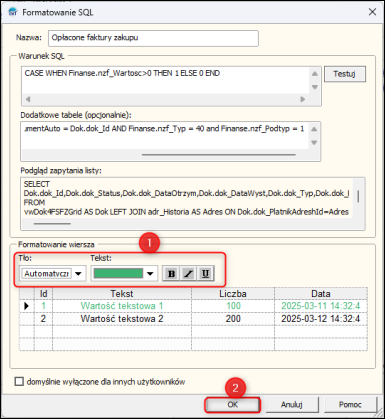
Task: Select cell Wartość tekstowa 2
Action: pyautogui.click(x=122, y=319)
